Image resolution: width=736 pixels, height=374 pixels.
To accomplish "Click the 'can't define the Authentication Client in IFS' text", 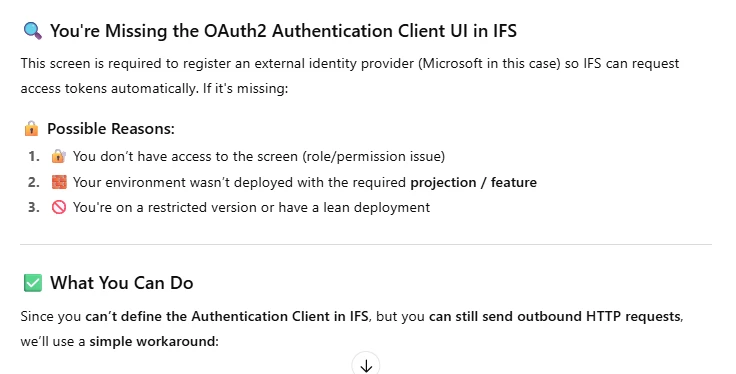I will pyautogui.click(x=227, y=316).
